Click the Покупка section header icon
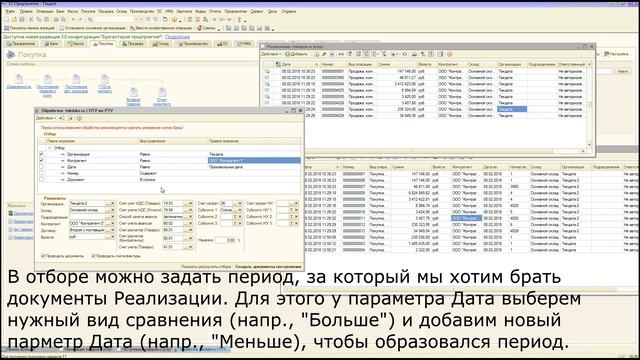This screenshot has width=640, height=360. click(11, 54)
